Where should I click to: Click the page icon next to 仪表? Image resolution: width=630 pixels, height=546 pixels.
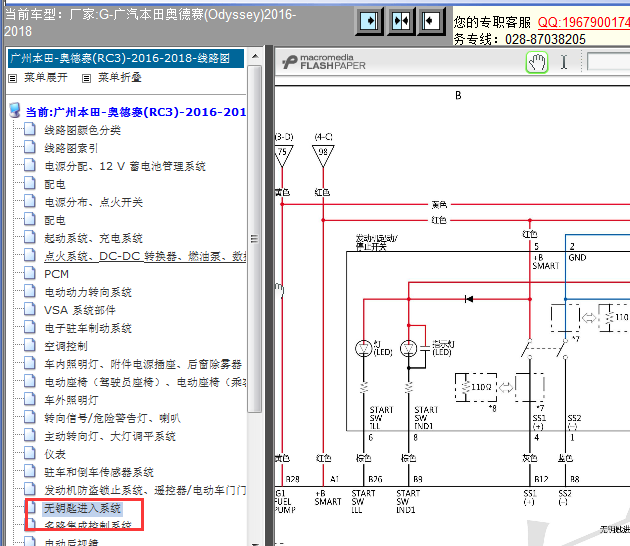point(29,453)
